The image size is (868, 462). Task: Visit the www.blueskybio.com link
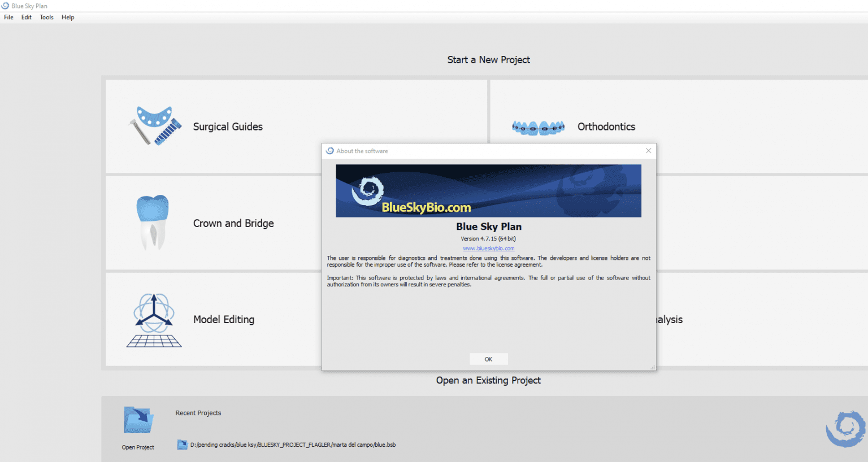tap(488, 248)
